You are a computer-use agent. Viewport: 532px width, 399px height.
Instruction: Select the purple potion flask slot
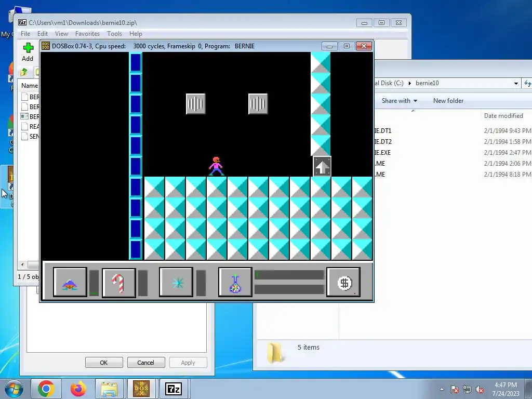(235, 282)
